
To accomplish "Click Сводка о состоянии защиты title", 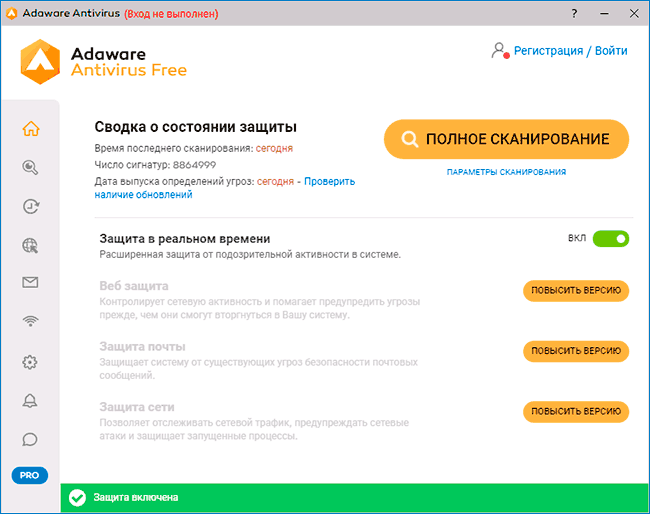I will pyautogui.click(x=195, y=127).
